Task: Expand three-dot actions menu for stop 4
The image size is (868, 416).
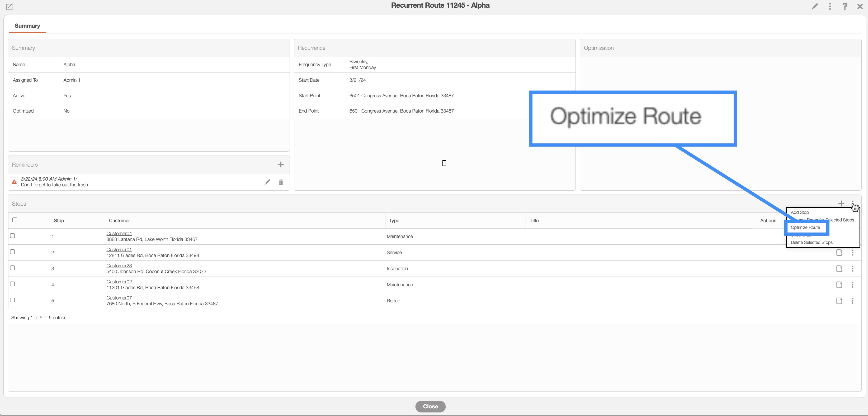Action: [852, 285]
